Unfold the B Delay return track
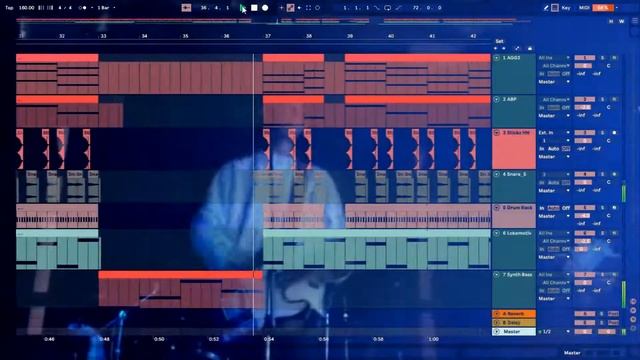Viewport: 640px width, 360px height. [497, 323]
